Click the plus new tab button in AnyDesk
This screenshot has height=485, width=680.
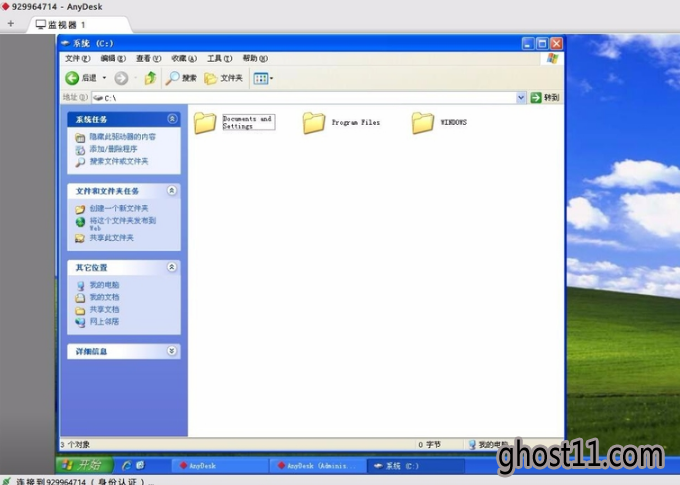(10, 24)
